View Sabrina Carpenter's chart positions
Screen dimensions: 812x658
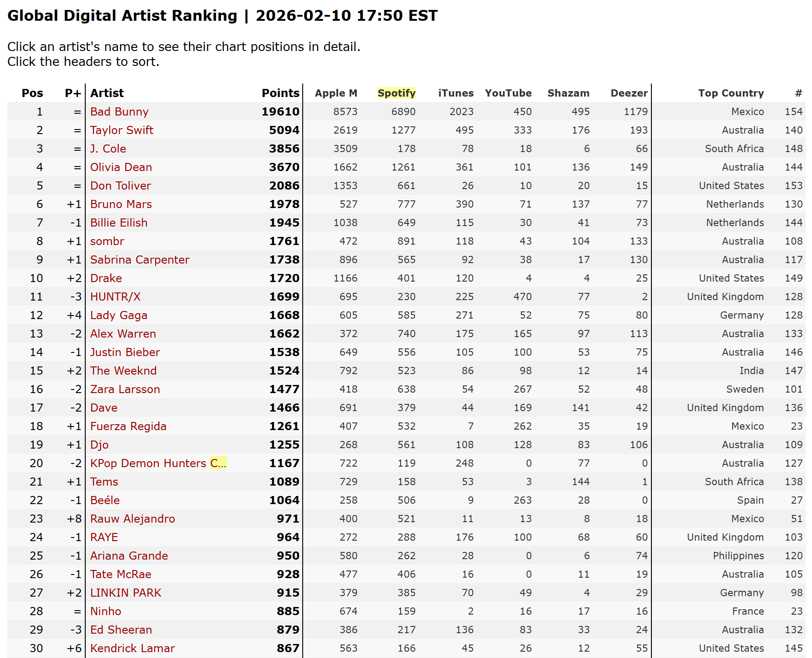point(140,259)
